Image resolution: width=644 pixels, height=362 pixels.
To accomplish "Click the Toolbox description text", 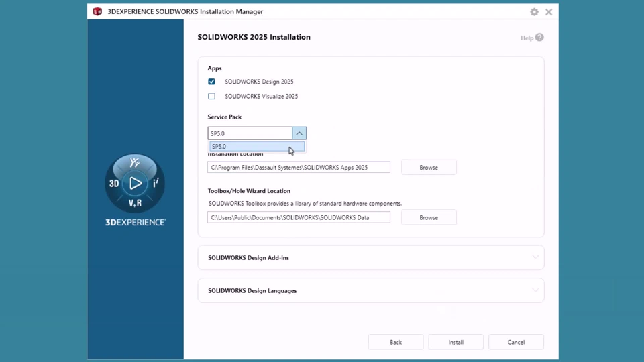I will tap(305, 204).
